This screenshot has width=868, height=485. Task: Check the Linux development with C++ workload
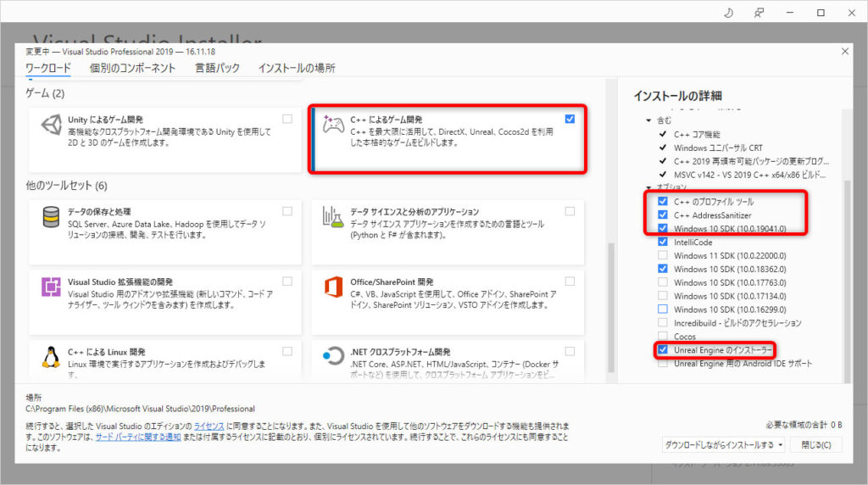287,351
